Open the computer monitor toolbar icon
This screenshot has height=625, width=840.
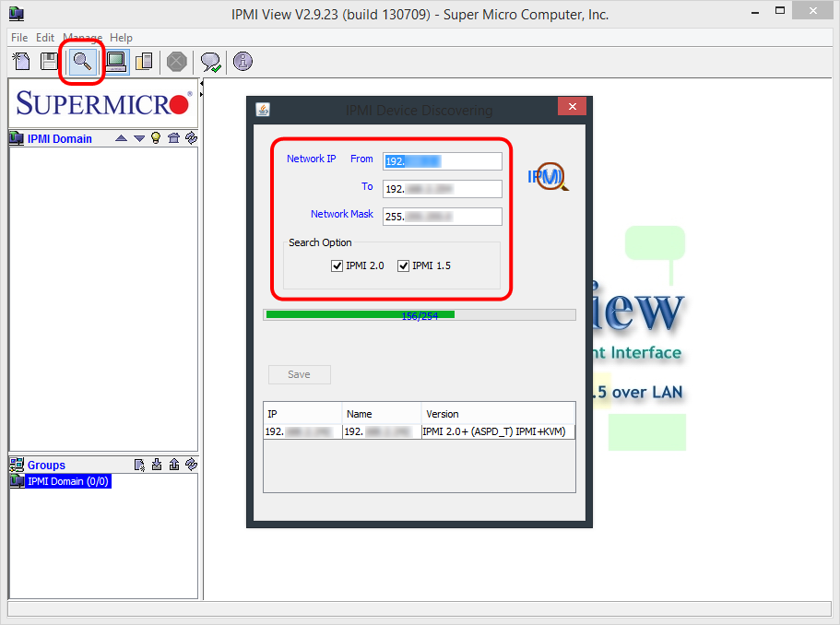pyautogui.click(x=115, y=62)
